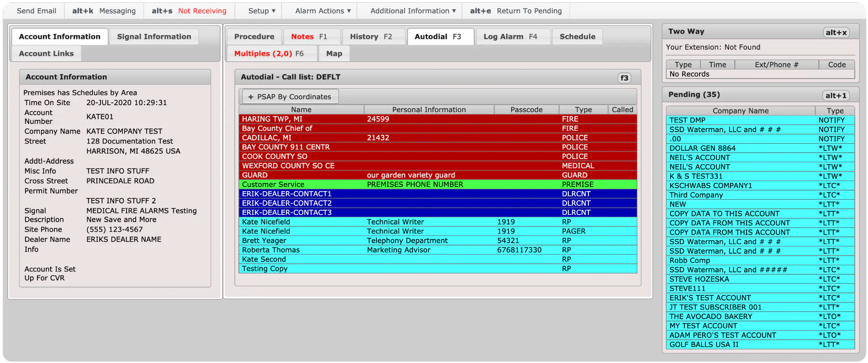Open Third Company pending entry
868x363 pixels.
[760, 195]
